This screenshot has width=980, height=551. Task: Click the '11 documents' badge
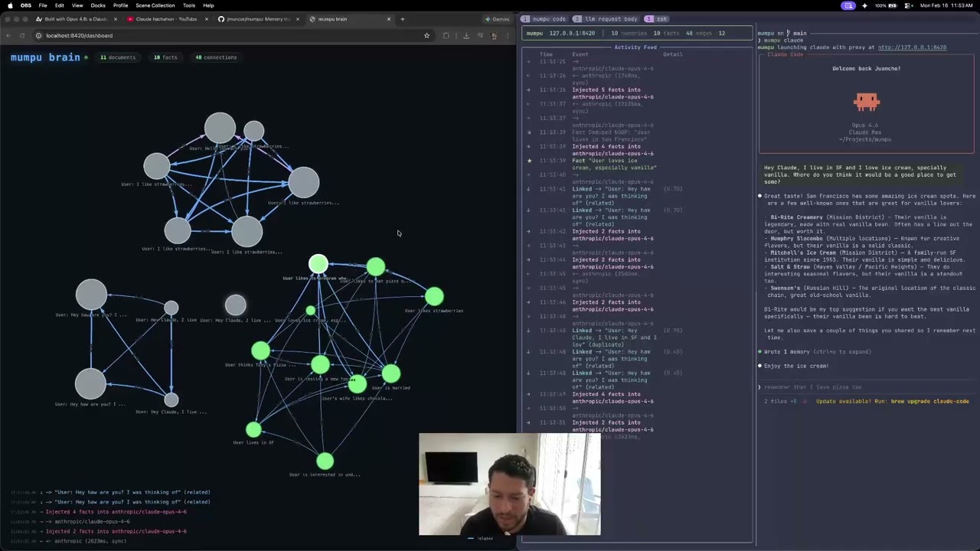118,57
